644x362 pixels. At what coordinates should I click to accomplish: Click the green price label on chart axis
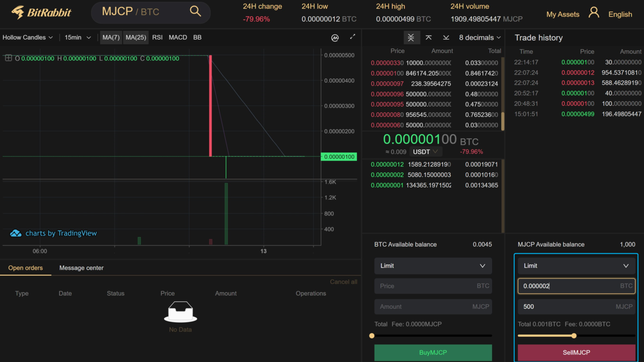click(339, 157)
